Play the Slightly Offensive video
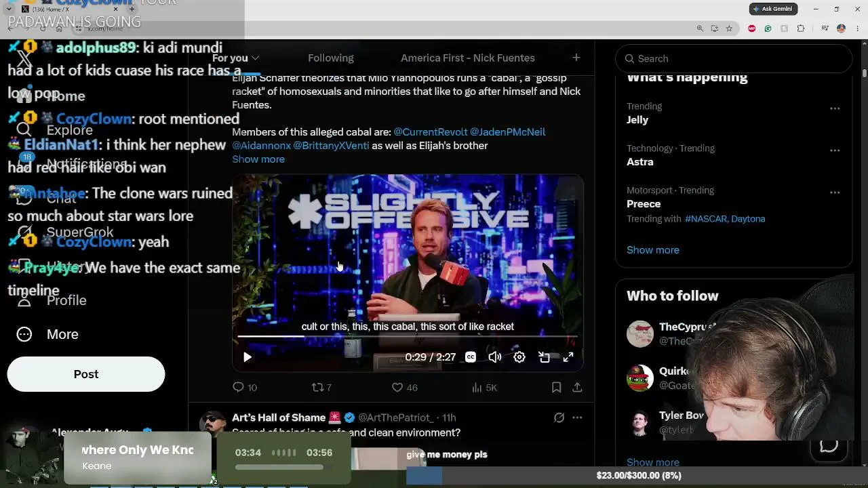The height and width of the screenshot is (488, 868). click(248, 357)
